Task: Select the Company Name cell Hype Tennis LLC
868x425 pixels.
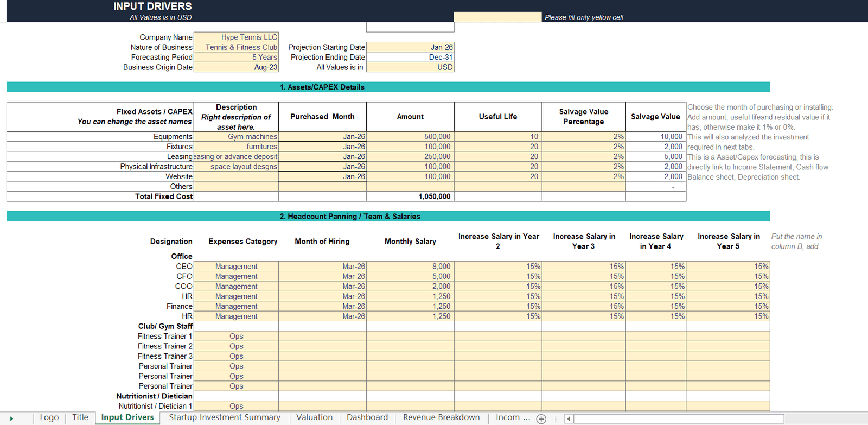Action: pos(236,37)
